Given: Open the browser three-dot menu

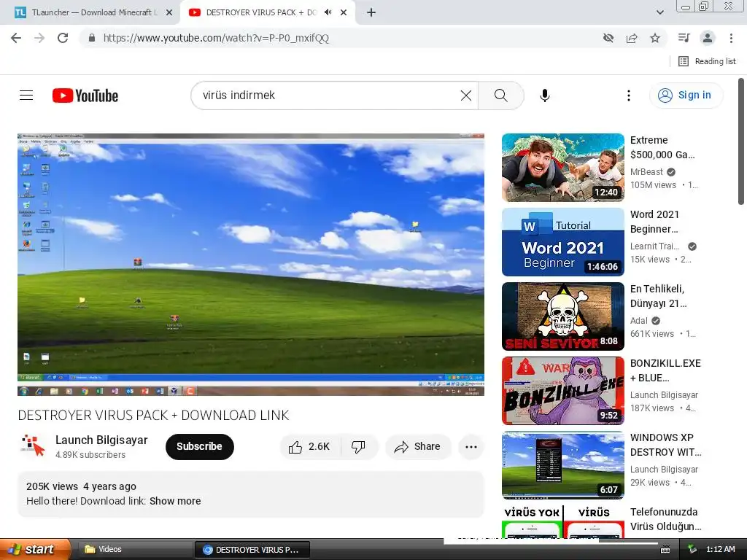Looking at the screenshot, I should coord(731,38).
